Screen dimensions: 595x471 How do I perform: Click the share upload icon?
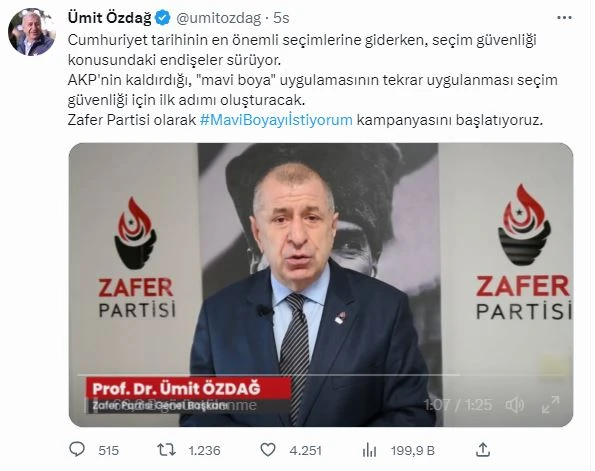tap(482, 450)
